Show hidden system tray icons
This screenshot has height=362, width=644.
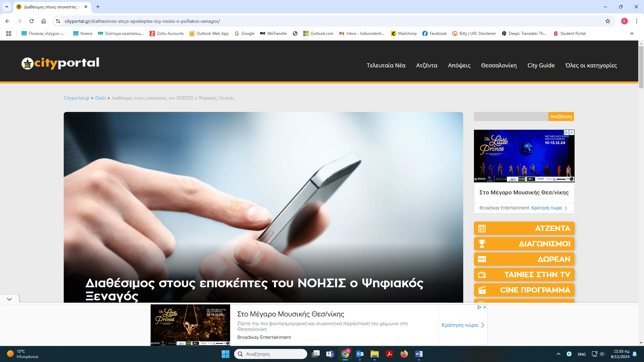coord(558,354)
